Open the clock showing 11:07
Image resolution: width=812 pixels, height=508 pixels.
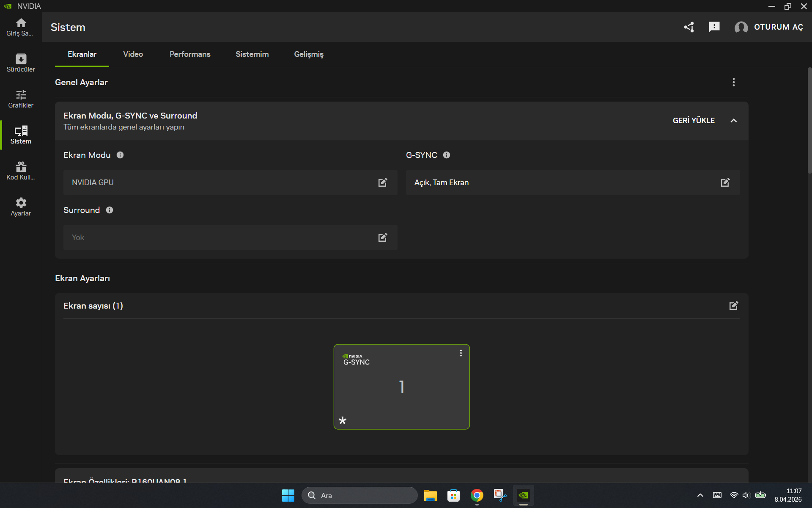[788, 495]
